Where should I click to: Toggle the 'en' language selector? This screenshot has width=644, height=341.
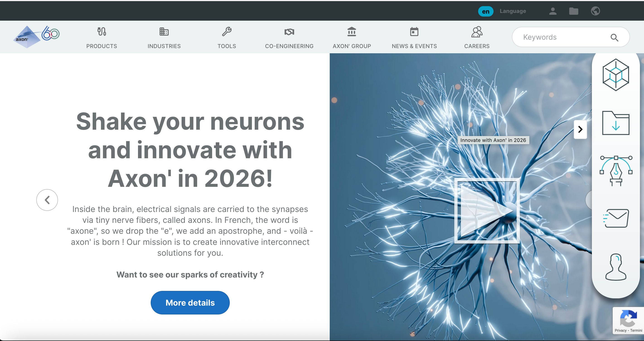click(486, 11)
